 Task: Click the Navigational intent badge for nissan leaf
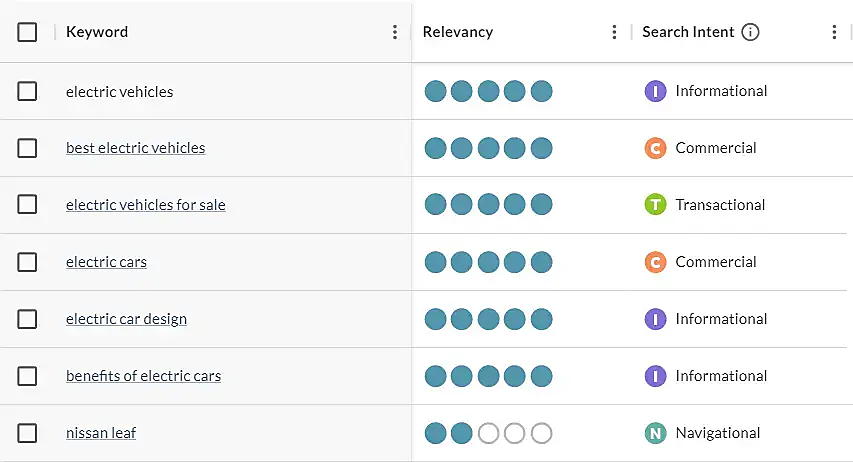coord(655,433)
